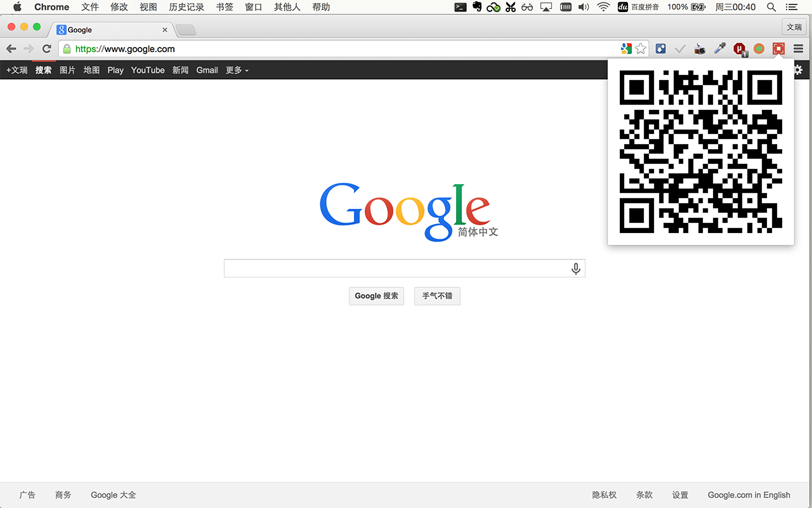Open the QR code generator extension
This screenshot has width=812, height=508.
point(778,48)
